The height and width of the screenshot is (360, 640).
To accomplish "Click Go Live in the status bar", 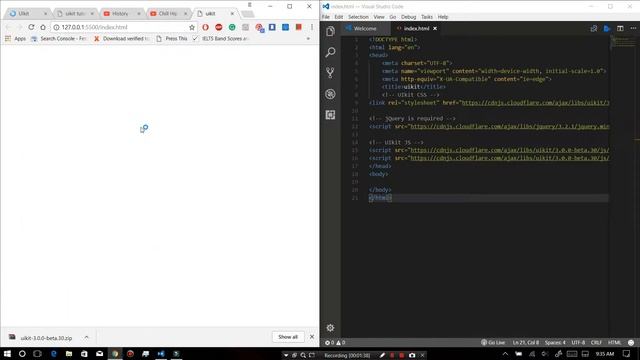I will tap(493, 342).
